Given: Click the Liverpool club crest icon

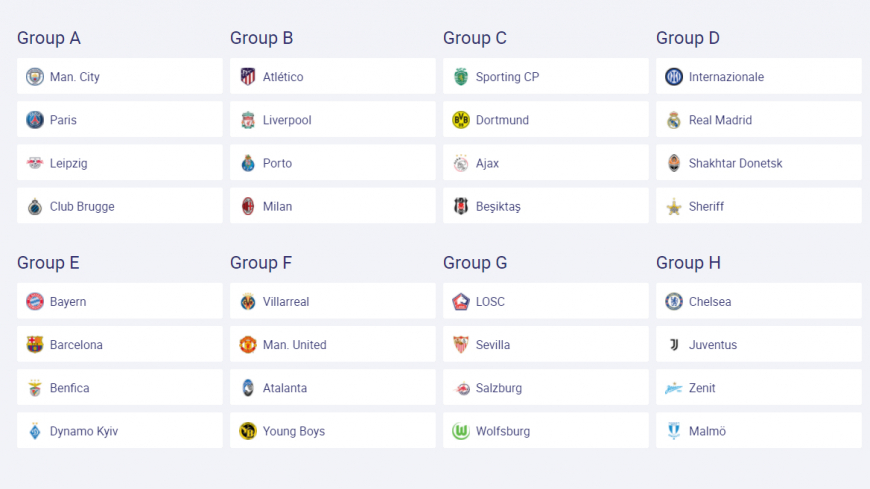Looking at the screenshot, I should click(248, 120).
